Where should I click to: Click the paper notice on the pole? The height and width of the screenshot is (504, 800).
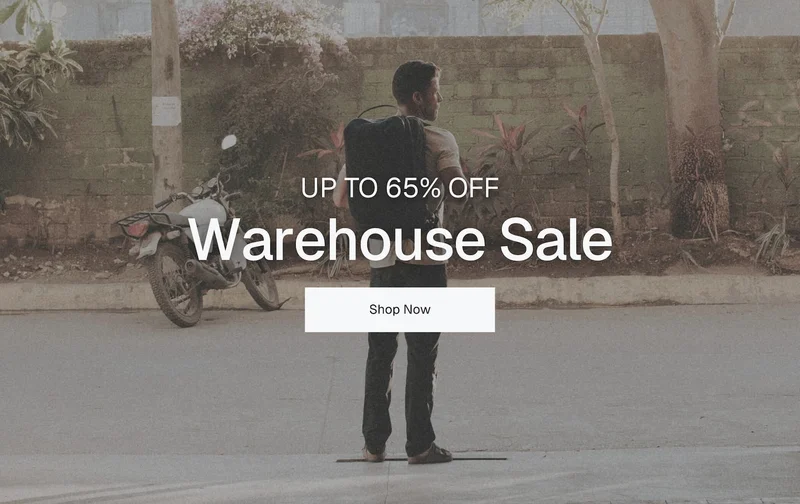tap(166, 111)
